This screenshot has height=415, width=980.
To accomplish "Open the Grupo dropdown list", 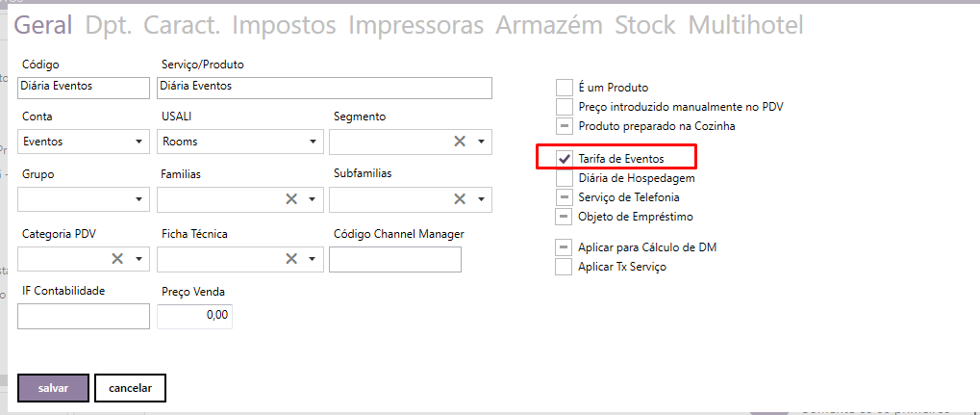I will click(x=139, y=199).
